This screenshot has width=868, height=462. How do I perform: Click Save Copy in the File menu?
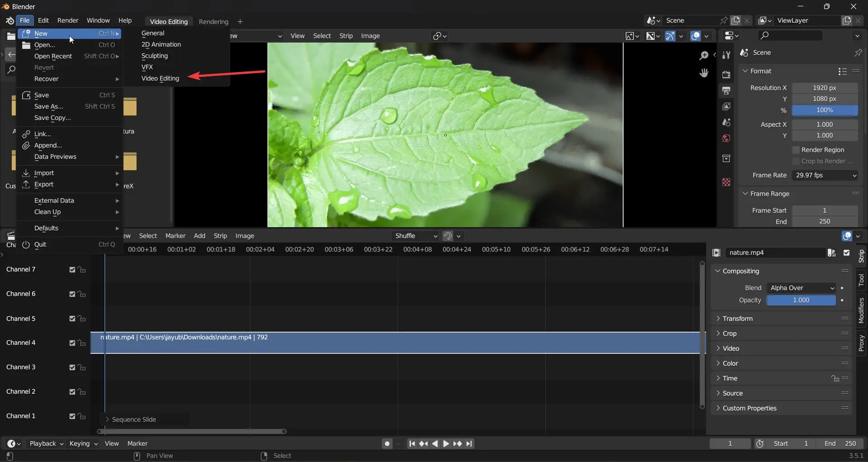coord(53,118)
